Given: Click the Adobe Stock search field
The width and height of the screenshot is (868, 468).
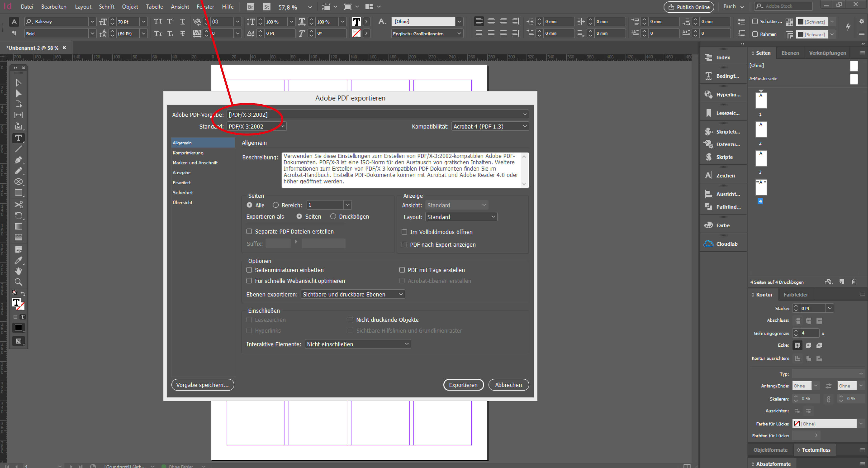Looking at the screenshot, I should point(783,6).
